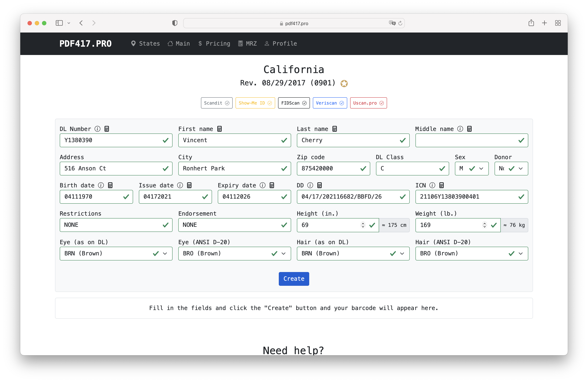This screenshot has height=382, width=588.
Task: Click the gold star icon after revision text
Action: click(344, 84)
